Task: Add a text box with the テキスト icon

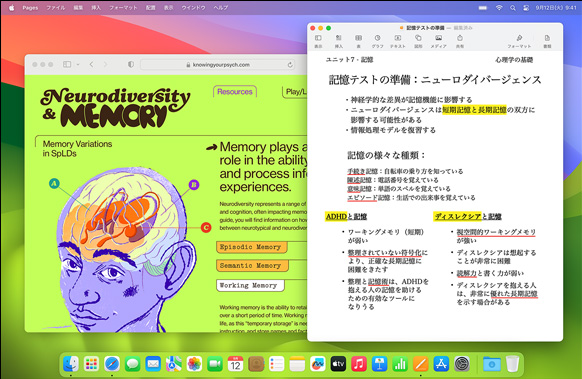Action: click(398, 41)
